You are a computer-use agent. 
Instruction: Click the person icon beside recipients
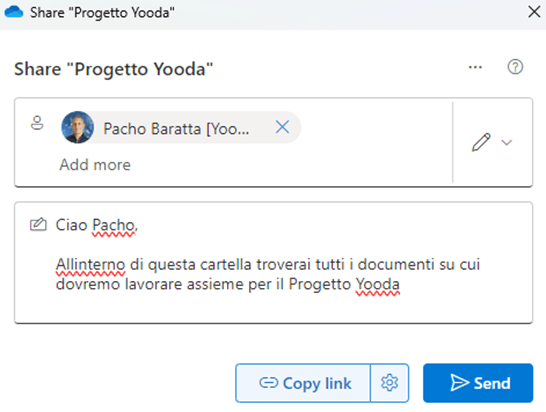[37, 123]
